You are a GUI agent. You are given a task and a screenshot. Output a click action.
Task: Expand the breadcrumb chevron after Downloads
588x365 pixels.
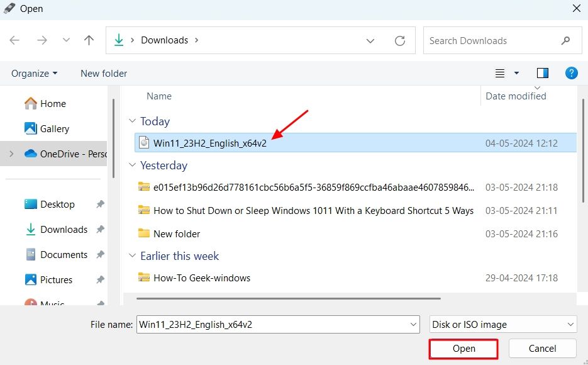click(x=196, y=40)
